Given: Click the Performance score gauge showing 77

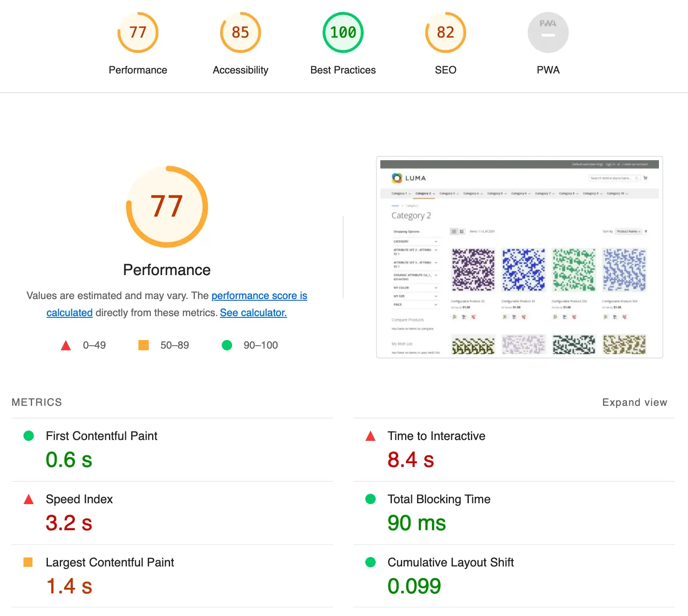Looking at the screenshot, I should click(x=138, y=32).
